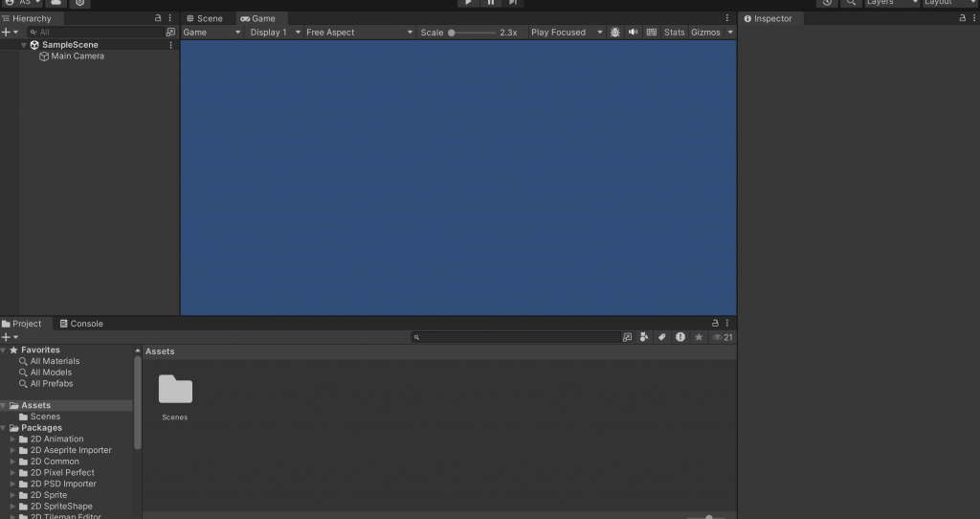Click the Favorites star filter icon
This screenshot has height=519, width=980.
699,337
